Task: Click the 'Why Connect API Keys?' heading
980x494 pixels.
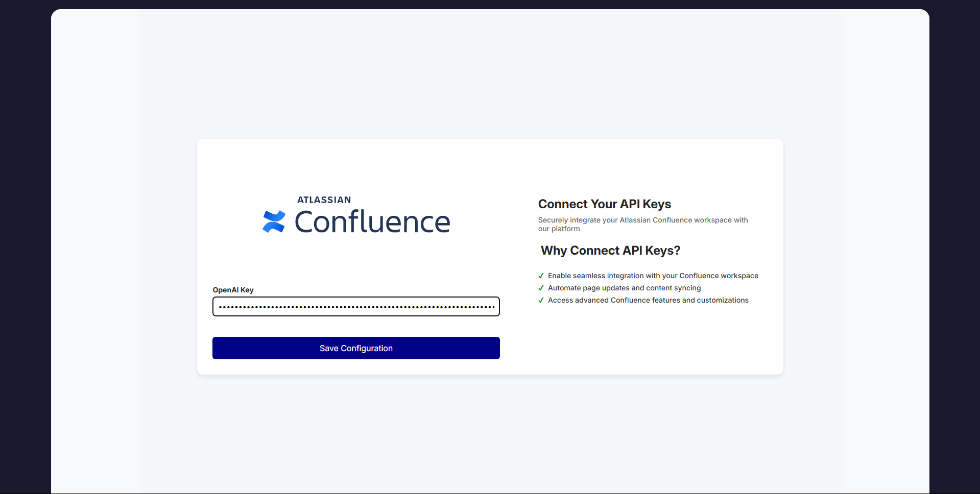Action: [611, 251]
